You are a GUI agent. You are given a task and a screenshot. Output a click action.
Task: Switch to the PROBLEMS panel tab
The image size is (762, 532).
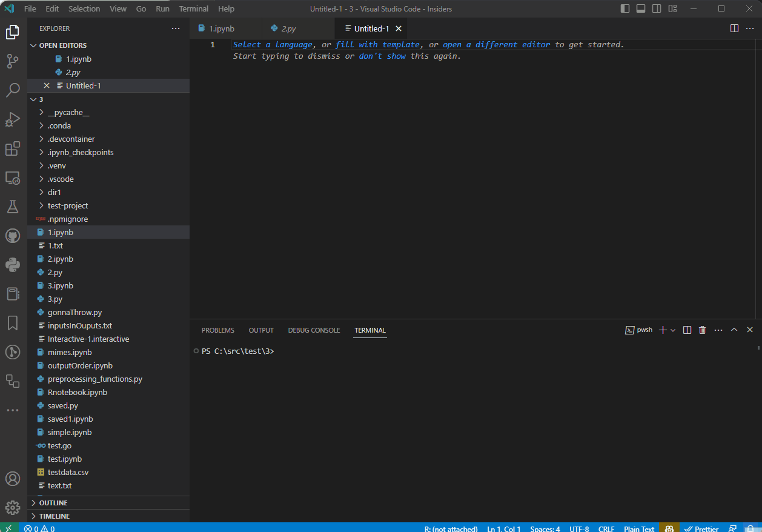pyautogui.click(x=218, y=330)
